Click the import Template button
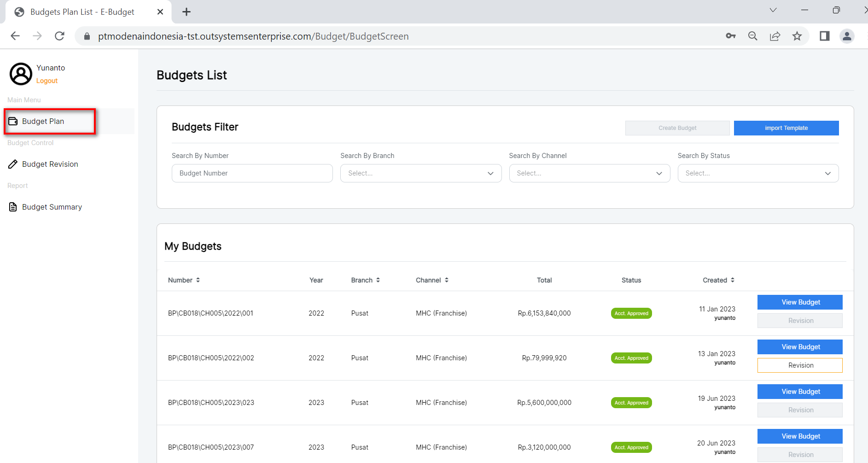Viewport: 868px width, 463px height. 786,128
